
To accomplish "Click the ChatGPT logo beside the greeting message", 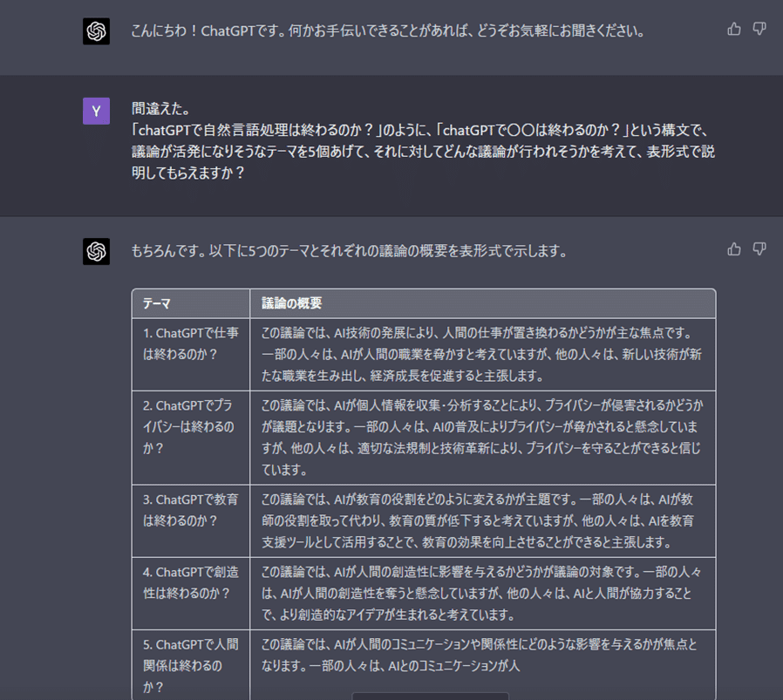I will (x=97, y=31).
